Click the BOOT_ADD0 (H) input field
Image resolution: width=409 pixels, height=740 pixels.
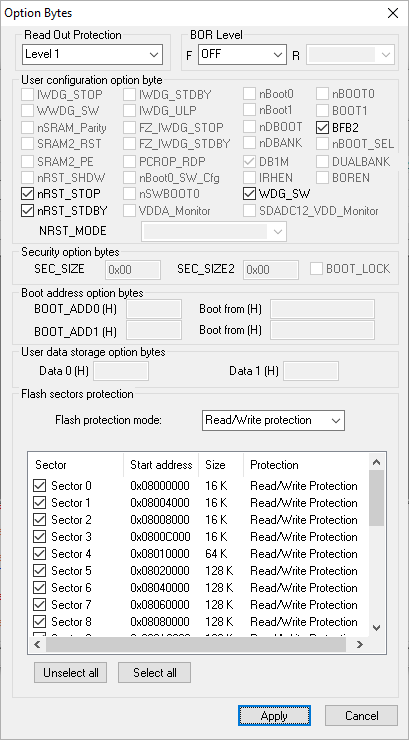click(x=154, y=309)
